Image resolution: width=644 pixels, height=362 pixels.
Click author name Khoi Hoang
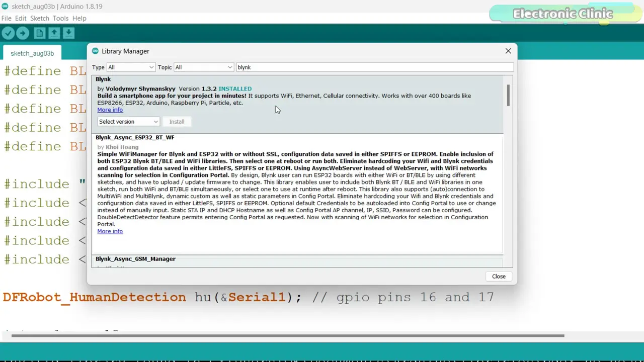click(x=122, y=147)
